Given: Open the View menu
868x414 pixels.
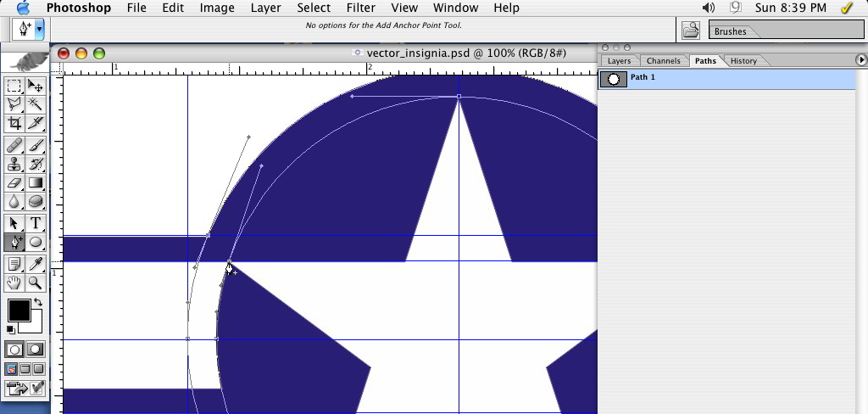Looking at the screenshot, I should point(404,8).
